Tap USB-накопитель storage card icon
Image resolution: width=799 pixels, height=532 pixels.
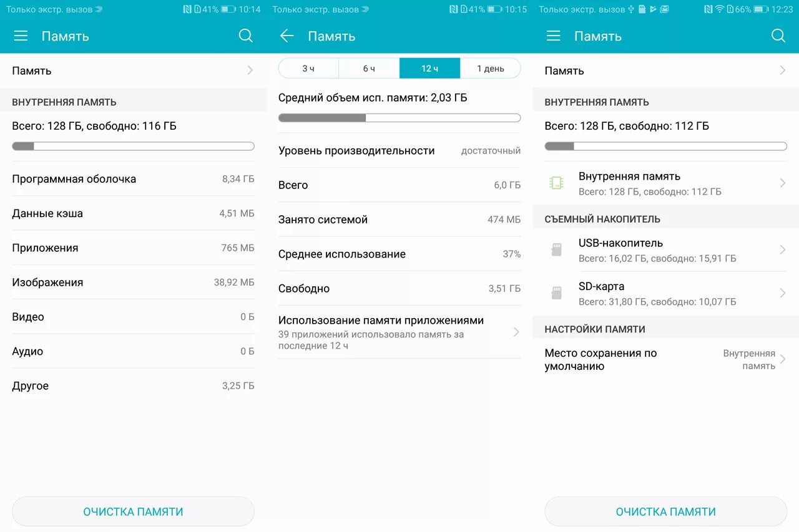[556, 249]
